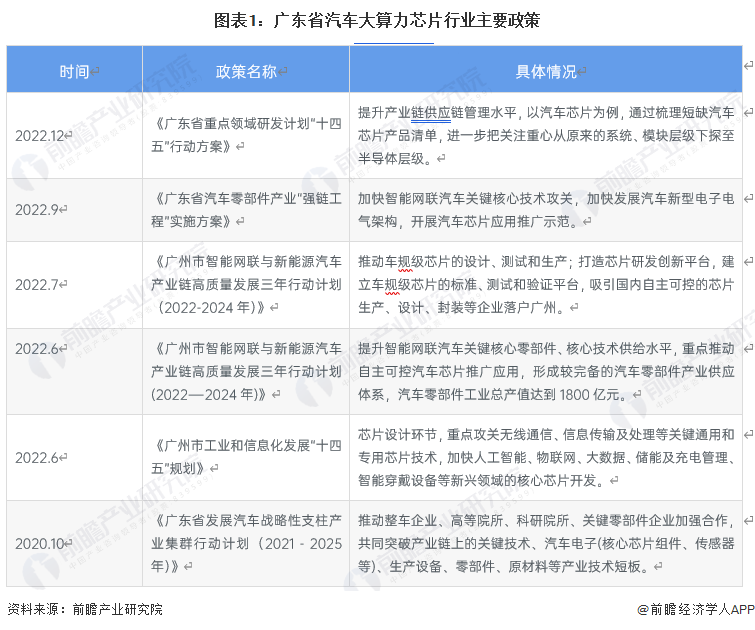Click the 2022.7 date cell
Viewport: 755px width, 630px height.
tap(37, 284)
